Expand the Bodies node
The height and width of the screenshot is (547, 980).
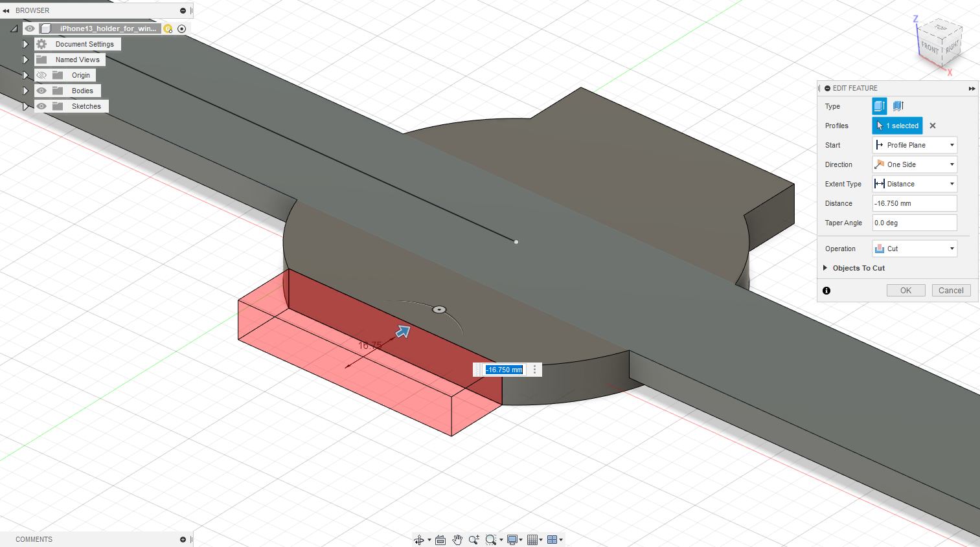(x=25, y=91)
